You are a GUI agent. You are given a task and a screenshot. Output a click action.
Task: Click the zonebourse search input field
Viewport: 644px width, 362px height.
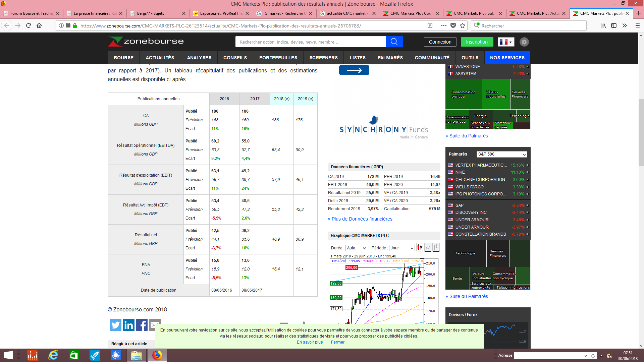[311, 42]
